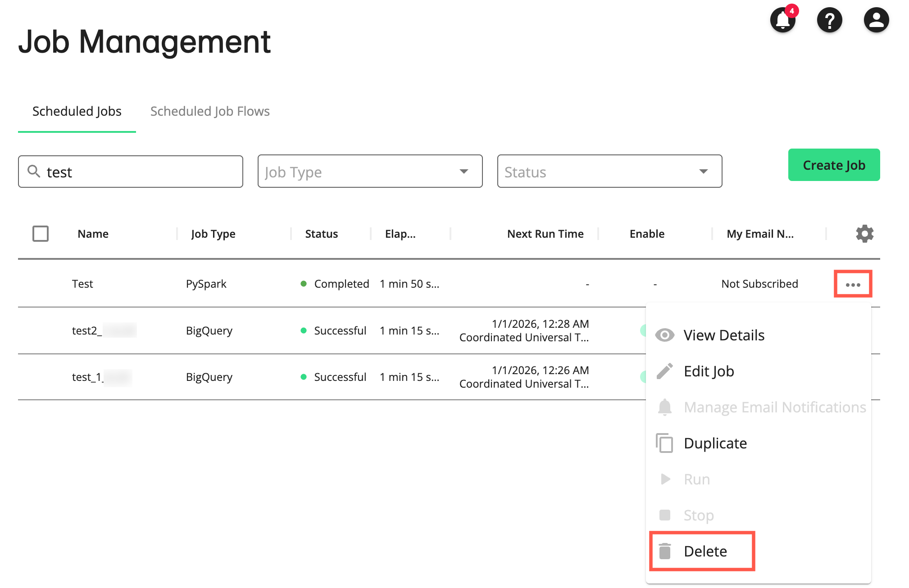Switch to Scheduled Job Flows tab
909x588 pixels.
[x=210, y=111]
